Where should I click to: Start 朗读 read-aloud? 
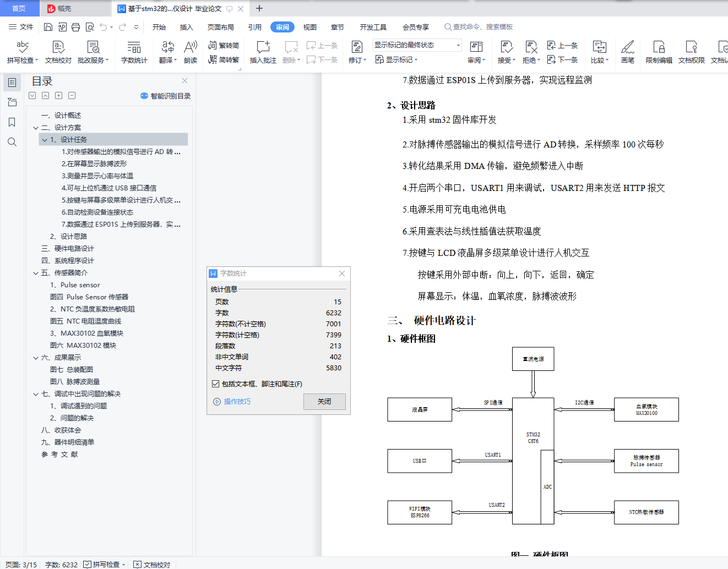pos(191,52)
